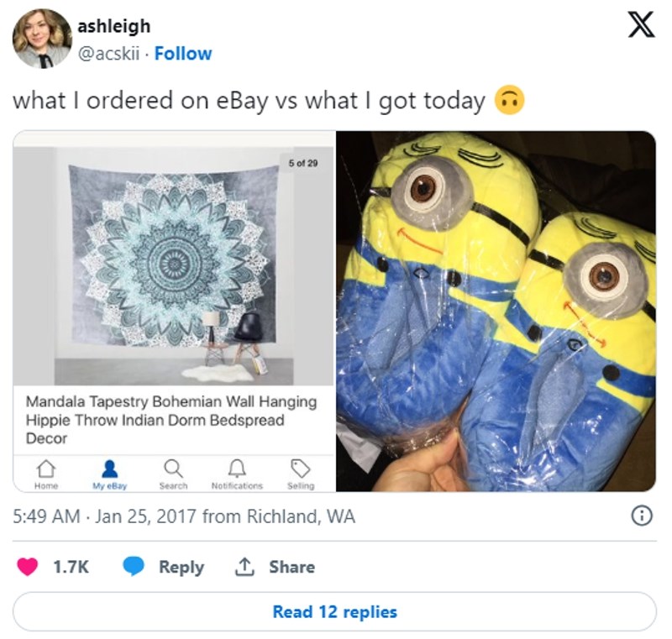672x639 pixels.
Task: Open the Minion slippers photo
Action: [496, 311]
